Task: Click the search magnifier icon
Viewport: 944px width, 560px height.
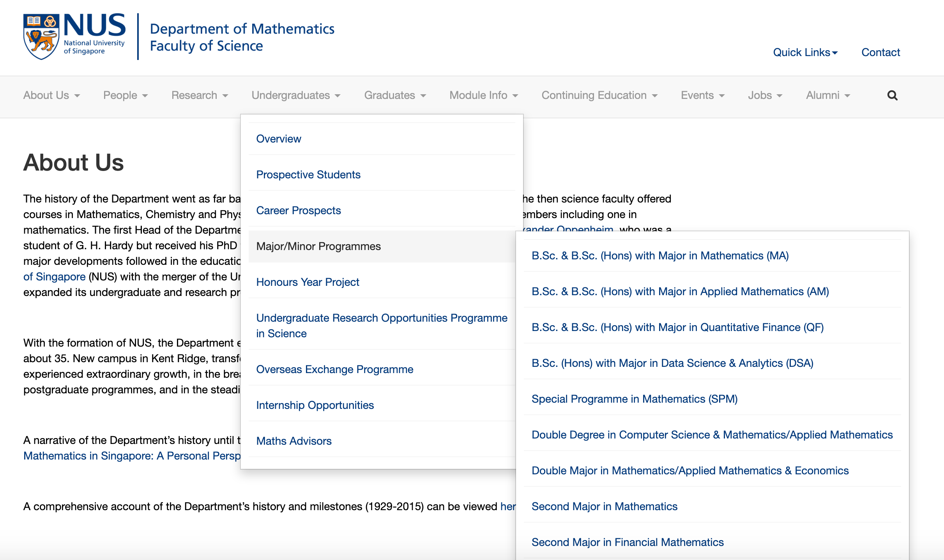Action: tap(892, 95)
